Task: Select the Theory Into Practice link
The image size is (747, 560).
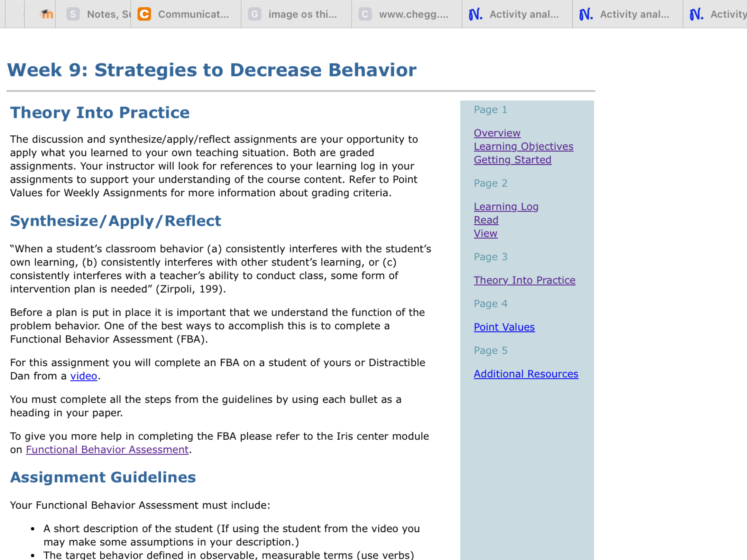Action: coord(524,280)
